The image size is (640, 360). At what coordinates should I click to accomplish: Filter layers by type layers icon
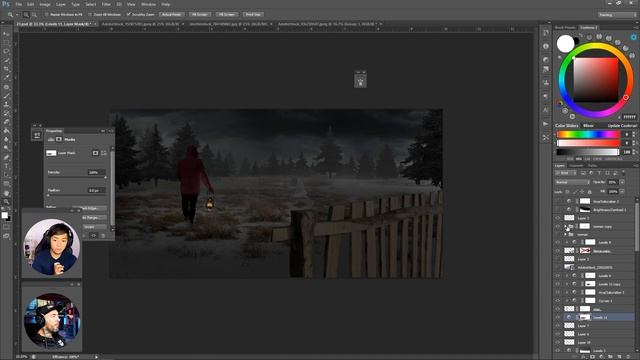pyautogui.click(x=599, y=173)
